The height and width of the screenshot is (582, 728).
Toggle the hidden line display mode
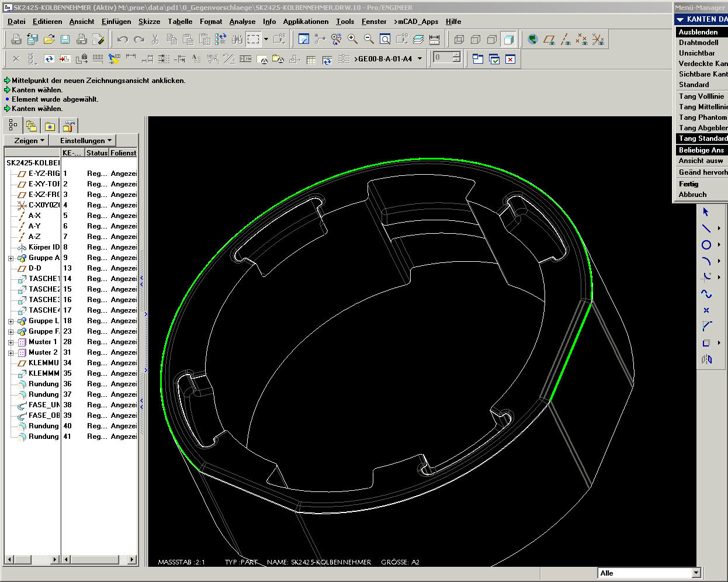click(476, 39)
